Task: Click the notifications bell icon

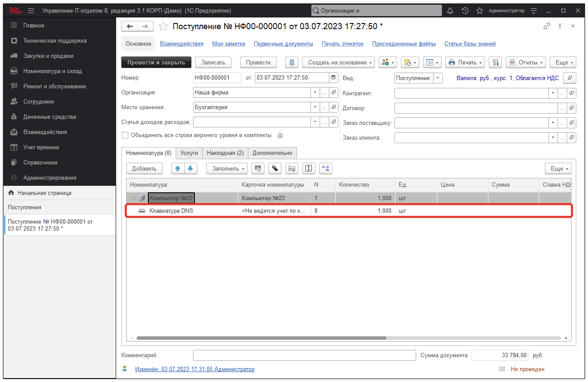Action: pyautogui.click(x=450, y=10)
